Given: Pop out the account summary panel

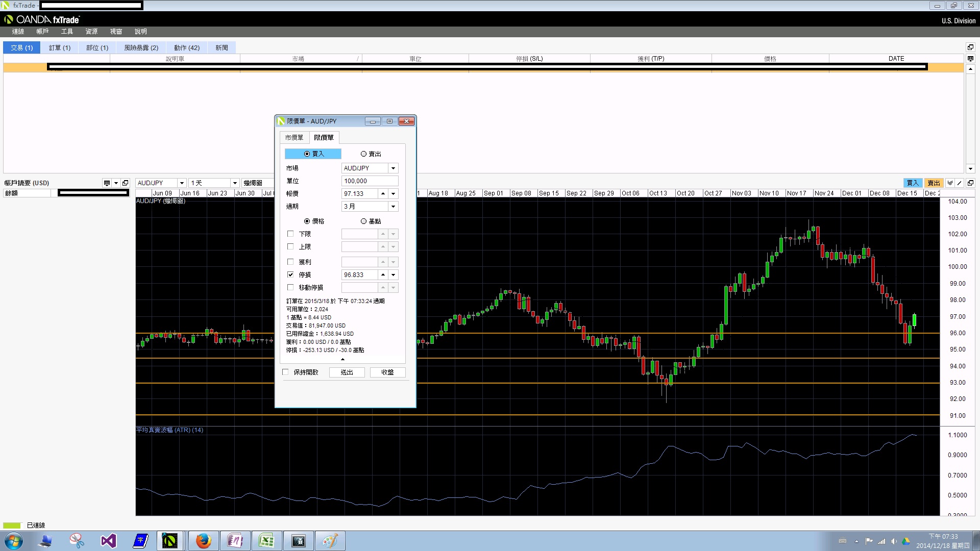Looking at the screenshot, I should pos(126,183).
